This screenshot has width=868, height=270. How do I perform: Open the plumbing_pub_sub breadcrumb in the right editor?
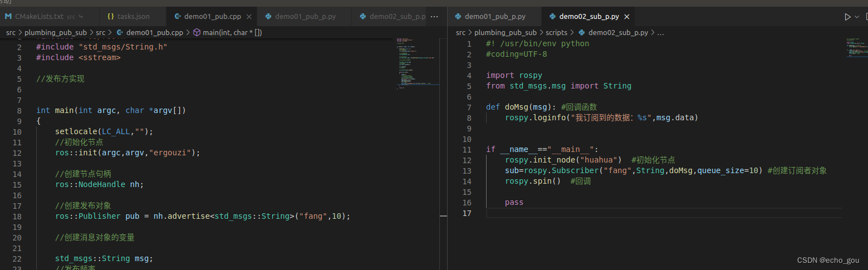pos(506,33)
